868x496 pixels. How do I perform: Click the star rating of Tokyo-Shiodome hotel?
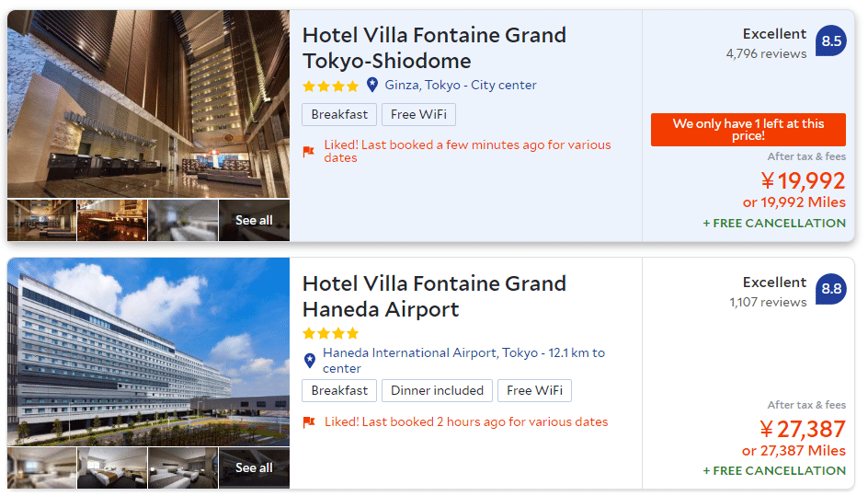[x=330, y=87]
